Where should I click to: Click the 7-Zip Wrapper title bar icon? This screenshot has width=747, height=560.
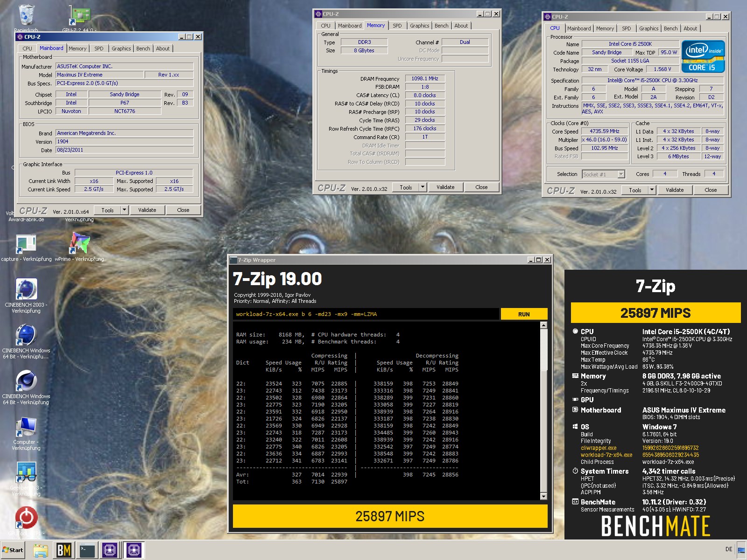tap(234, 260)
